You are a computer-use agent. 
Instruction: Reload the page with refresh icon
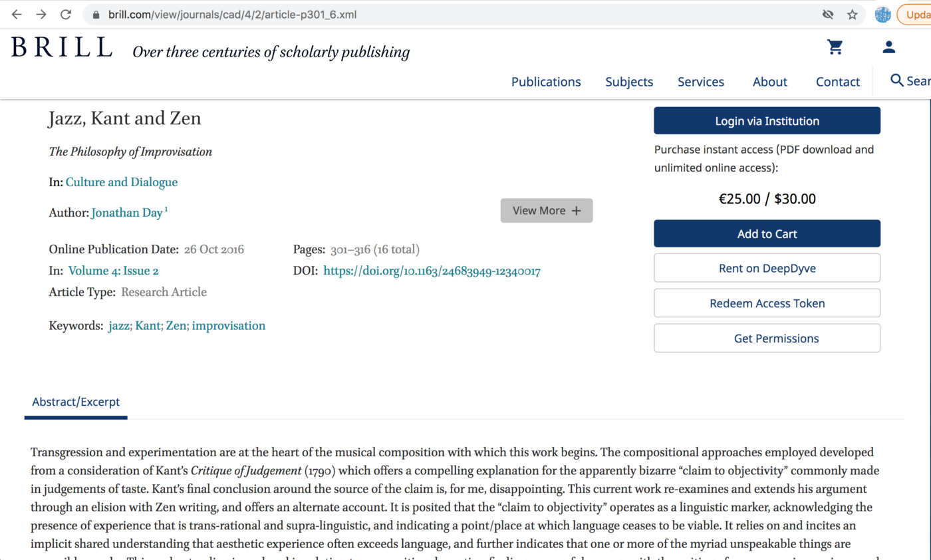(x=65, y=14)
